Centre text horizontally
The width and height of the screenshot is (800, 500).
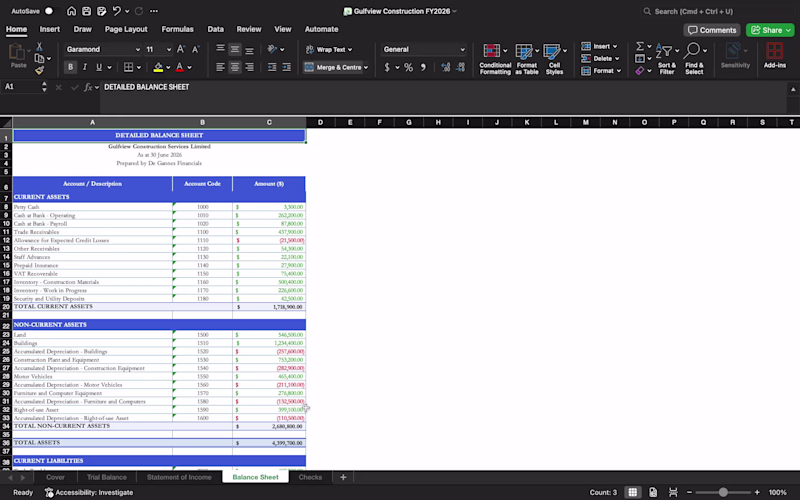click(x=235, y=67)
